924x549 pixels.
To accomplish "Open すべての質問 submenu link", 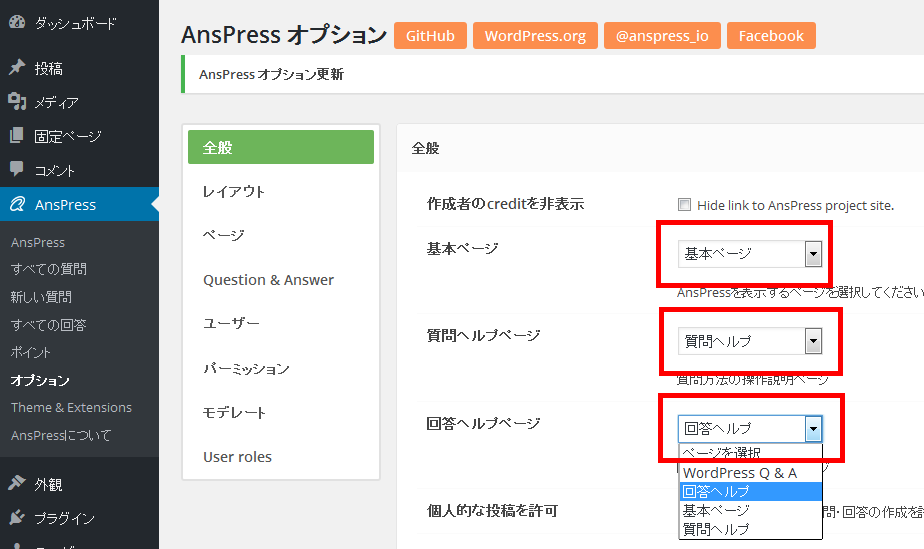I will [x=48, y=269].
